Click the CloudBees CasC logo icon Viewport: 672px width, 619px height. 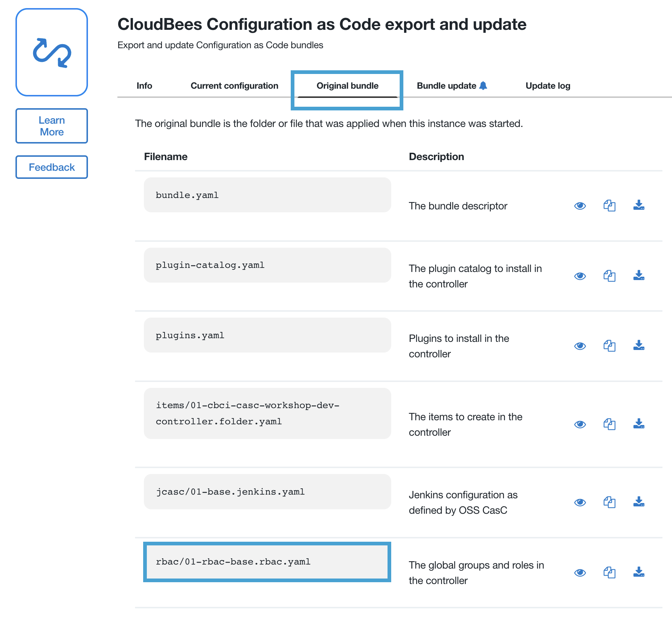coord(52,53)
